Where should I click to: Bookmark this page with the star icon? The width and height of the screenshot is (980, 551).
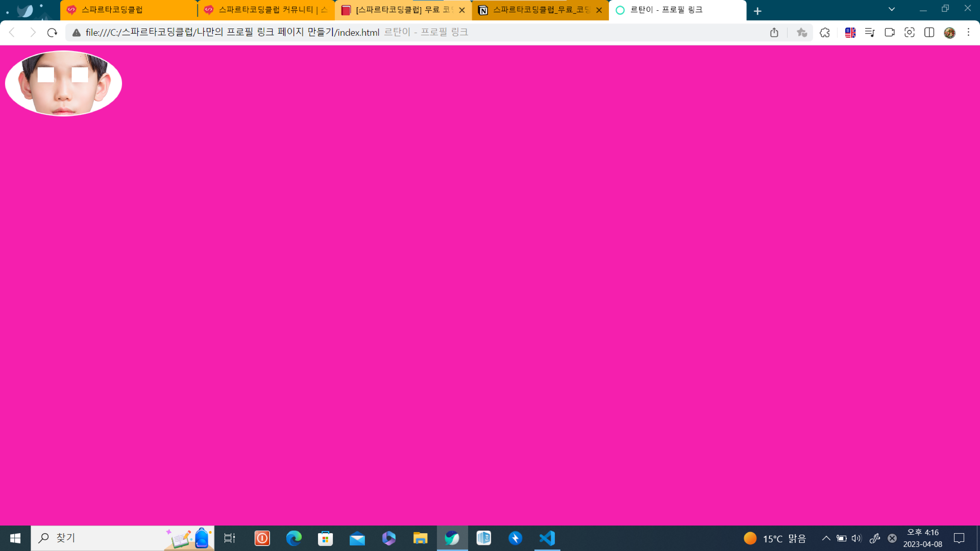[x=802, y=33]
